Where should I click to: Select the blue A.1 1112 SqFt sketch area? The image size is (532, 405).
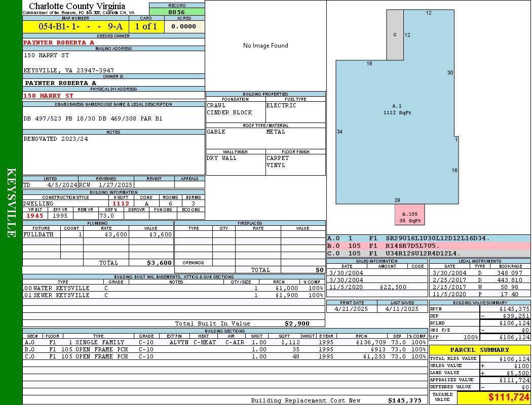point(397,110)
